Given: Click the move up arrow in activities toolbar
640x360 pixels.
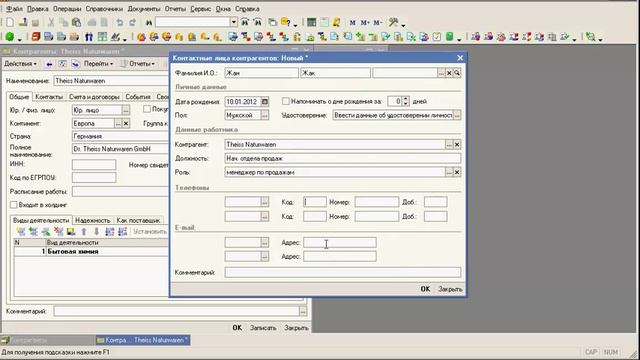Looking at the screenshot, I should coord(84,231).
